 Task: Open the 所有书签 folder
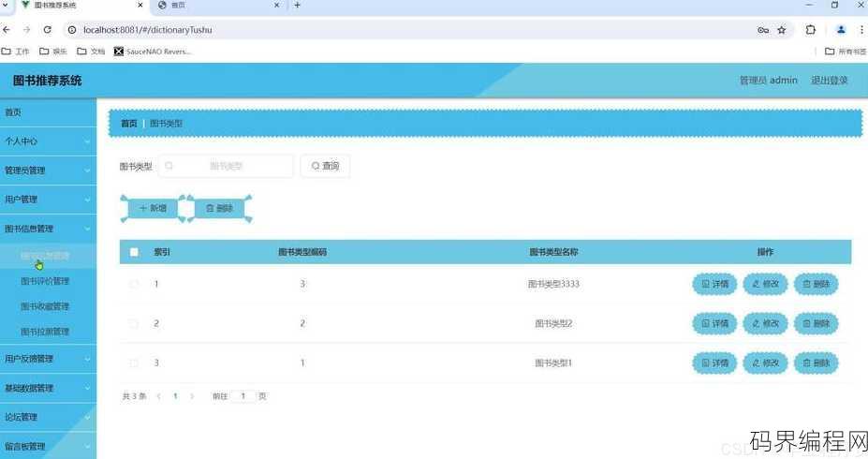coord(846,52)
